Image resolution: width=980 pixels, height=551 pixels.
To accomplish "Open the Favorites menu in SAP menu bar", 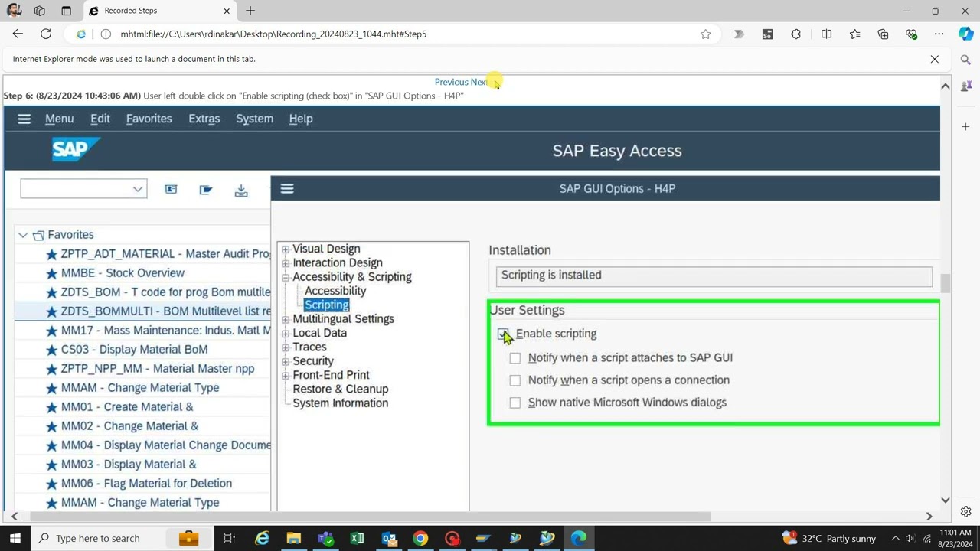I will [x=149, y=119].
